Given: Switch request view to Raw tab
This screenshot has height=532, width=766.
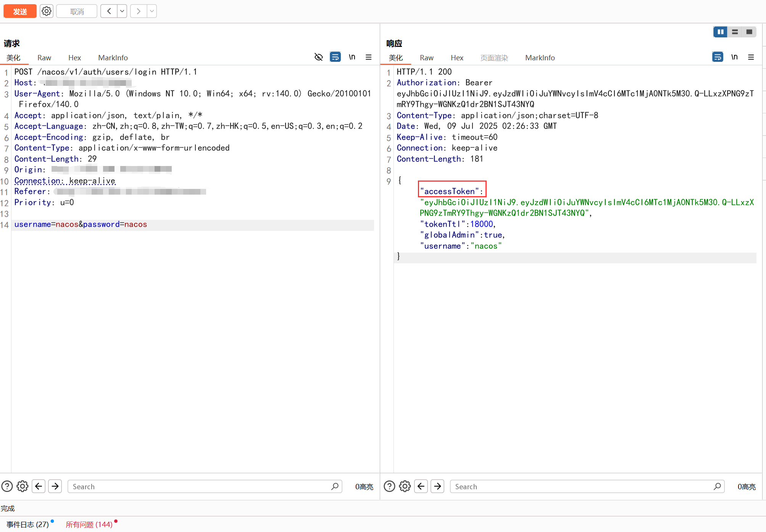Looking at the screenshot, I should [x=44, y=58].
